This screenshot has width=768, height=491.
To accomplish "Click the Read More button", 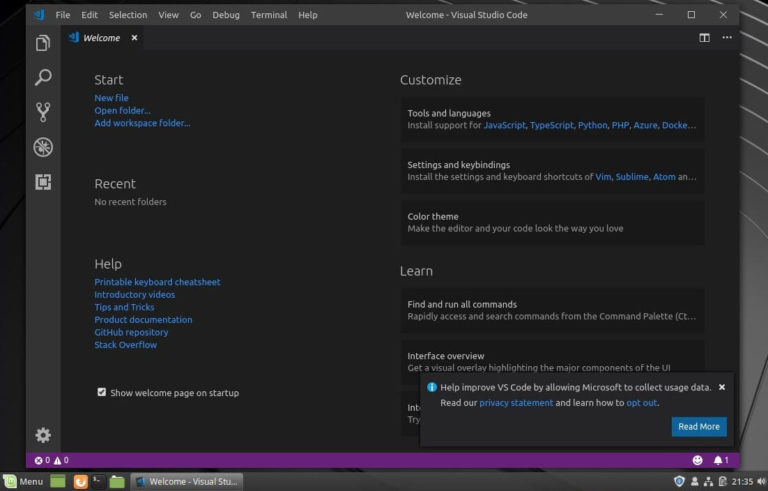I will 698,427.
